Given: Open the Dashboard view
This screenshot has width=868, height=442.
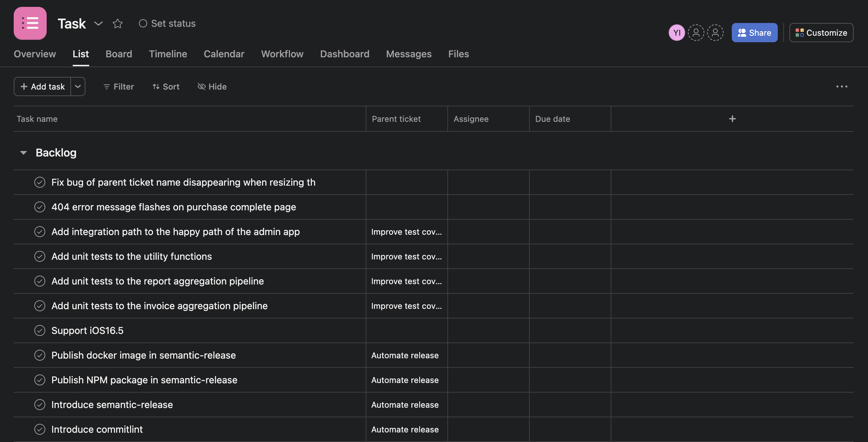Looking at the screenshot, I should pos(344,54).
